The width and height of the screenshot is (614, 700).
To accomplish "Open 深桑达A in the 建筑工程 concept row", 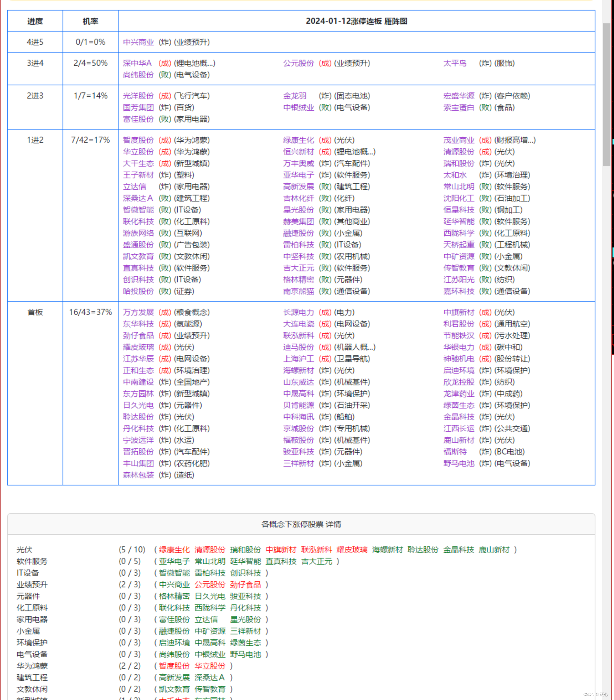I will click(210, 677).
